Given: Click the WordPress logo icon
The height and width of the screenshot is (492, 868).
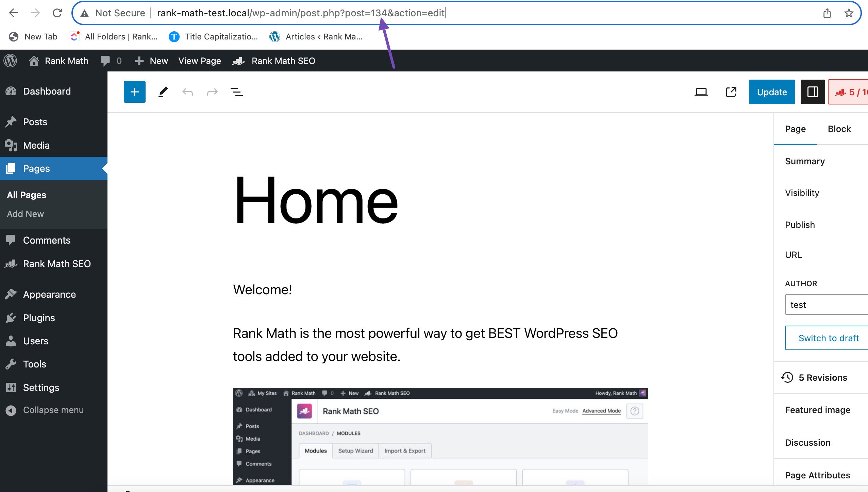Looking at the screenshot, I should [x=11, y=60].
